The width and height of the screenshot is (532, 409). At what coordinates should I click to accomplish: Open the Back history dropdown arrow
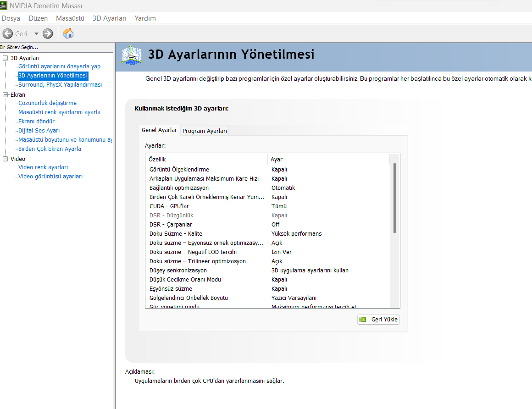click(36, 34)
